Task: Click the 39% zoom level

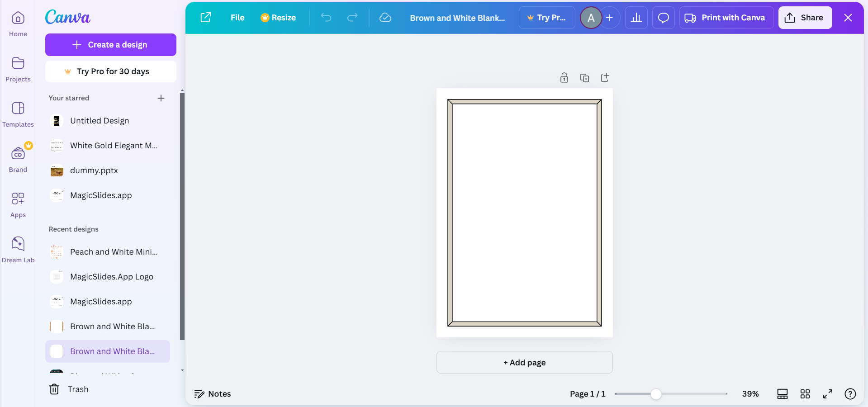Action: [750, 394]
